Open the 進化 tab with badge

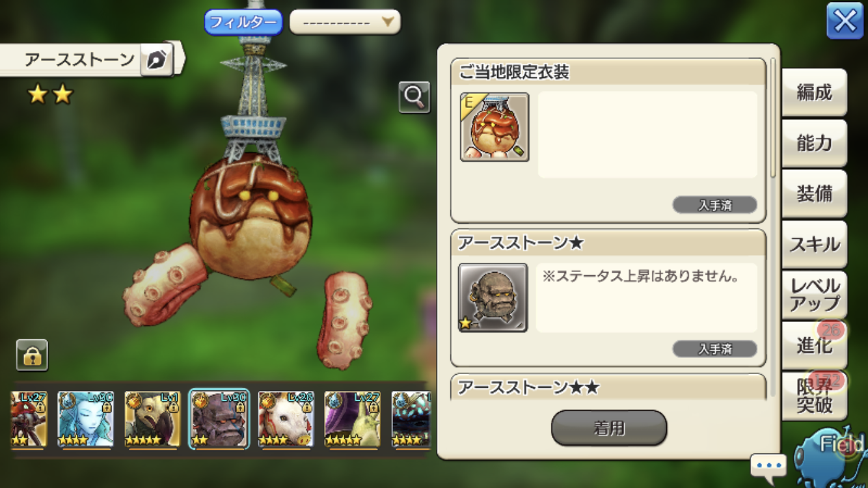(815, 345)
